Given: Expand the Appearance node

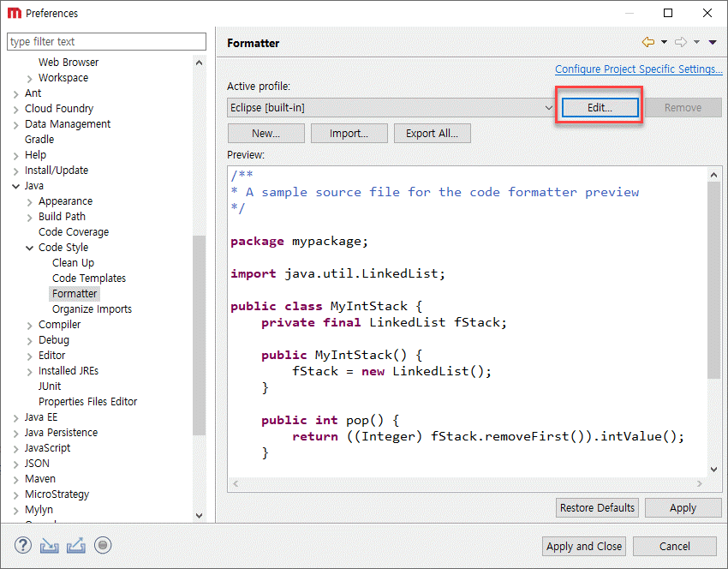Looking at the screenshot, I should 29,202.
